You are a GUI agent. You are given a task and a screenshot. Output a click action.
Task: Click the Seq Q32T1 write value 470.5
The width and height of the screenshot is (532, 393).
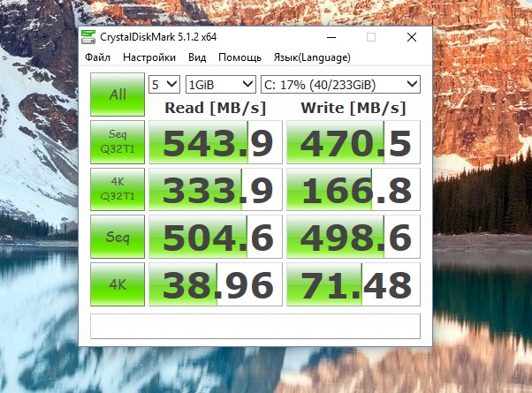[353, 142]
